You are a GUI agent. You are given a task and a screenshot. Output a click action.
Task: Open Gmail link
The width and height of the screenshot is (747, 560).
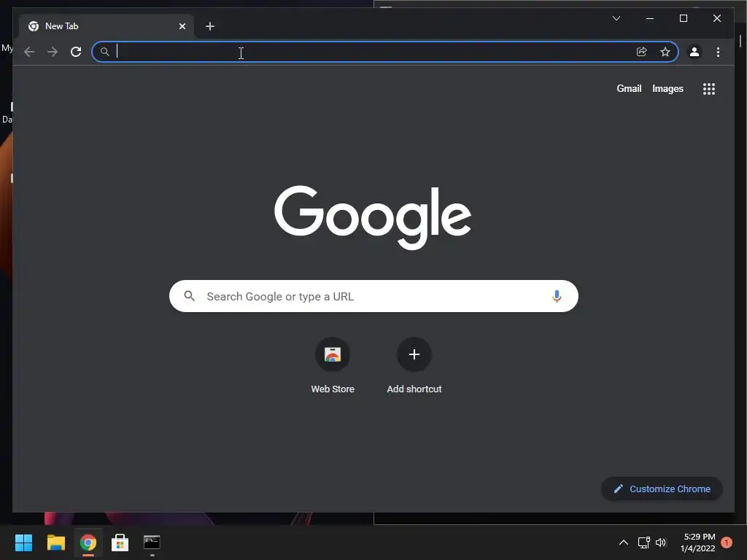click(x=629, y=88)
